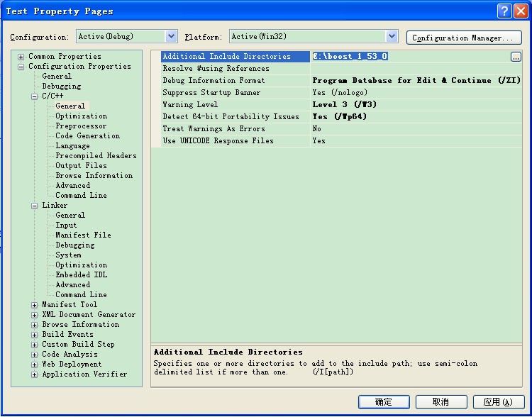The height and width of the screenshot is (417, 532).
Task: Select the Debug Information Format property
Action: (x=235, y=81)
